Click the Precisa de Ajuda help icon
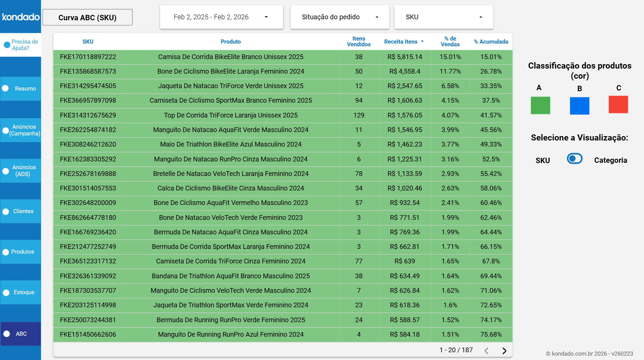This screenshot has width=644, height=360. point(7,45)
